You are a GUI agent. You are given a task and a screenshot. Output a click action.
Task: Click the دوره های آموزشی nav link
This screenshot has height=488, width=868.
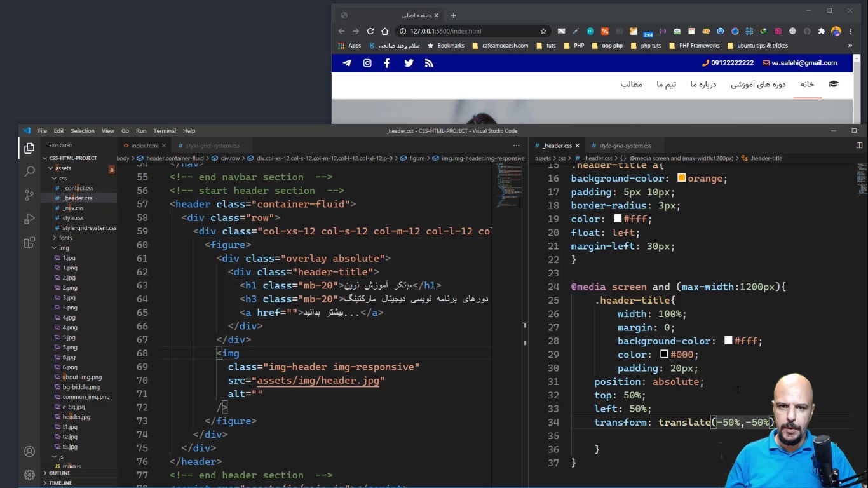[x=758, y=85]
